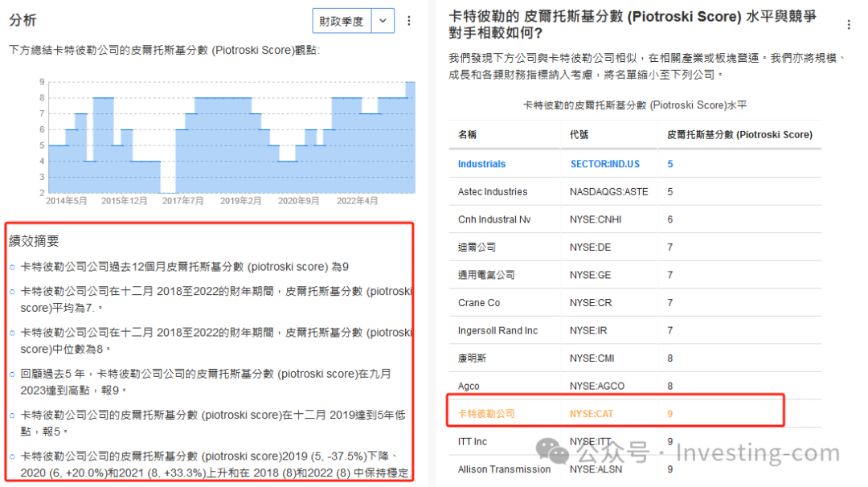Screen dimensions: 868x487
Task: Click the table caption 卡特彼勒的皮爾托斯基分數水平
Action: (635, 105)
